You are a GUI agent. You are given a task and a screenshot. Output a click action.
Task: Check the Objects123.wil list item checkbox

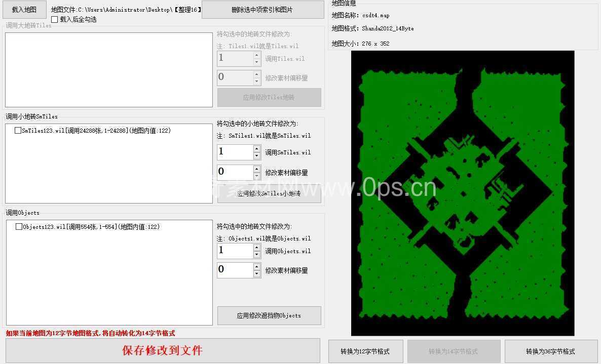(x=19, y=227)
